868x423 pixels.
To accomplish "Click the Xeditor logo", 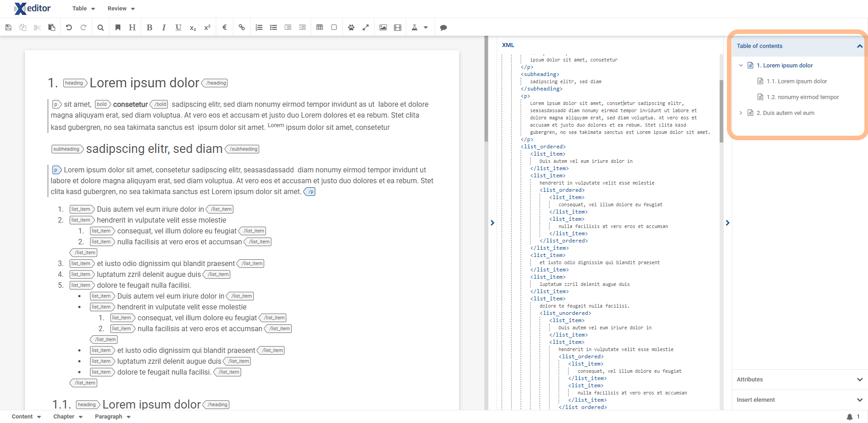I will pyautogui.click(x=33, y=8).
